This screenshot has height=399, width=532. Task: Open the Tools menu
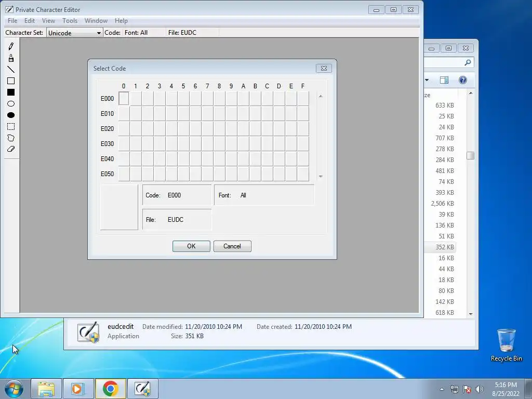70,21
